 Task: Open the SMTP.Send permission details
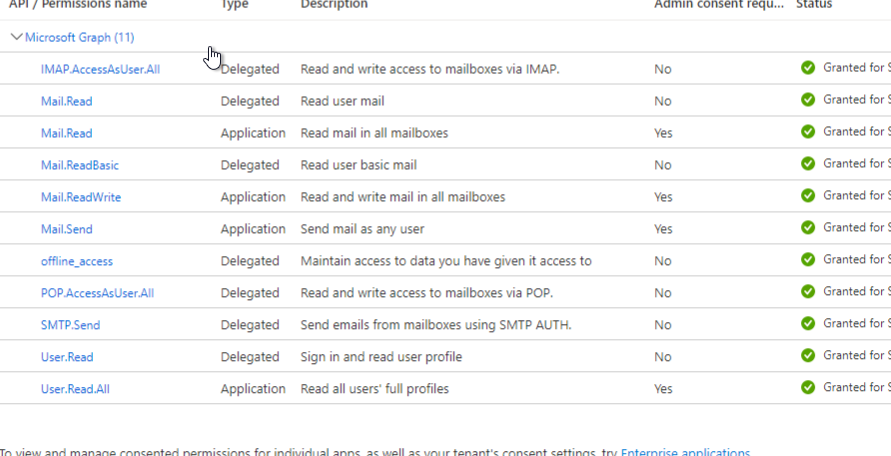(70, 325)
